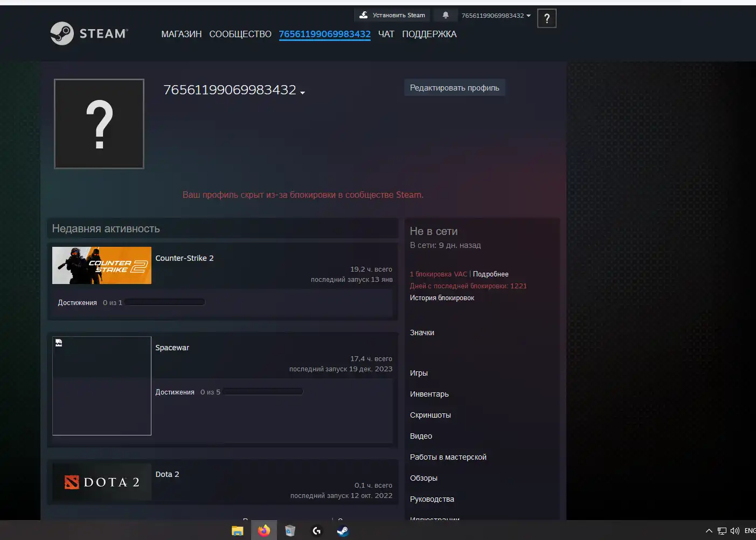Open the Инвентарь inventory link

429,394
